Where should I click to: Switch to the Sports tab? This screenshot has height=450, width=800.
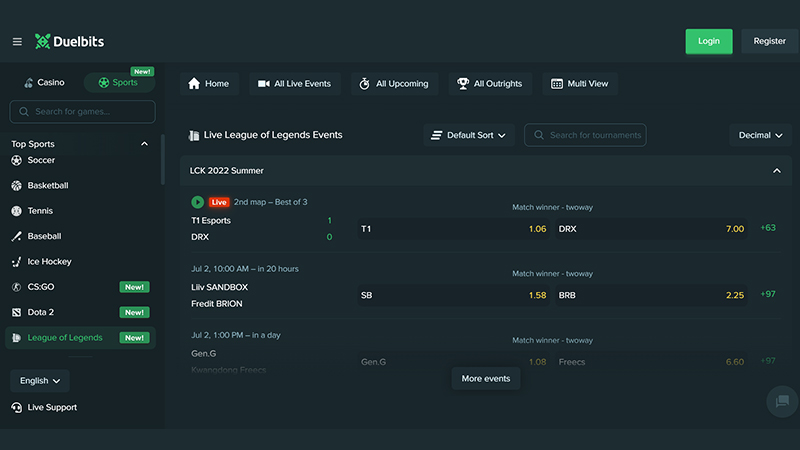tap(119, 83)
